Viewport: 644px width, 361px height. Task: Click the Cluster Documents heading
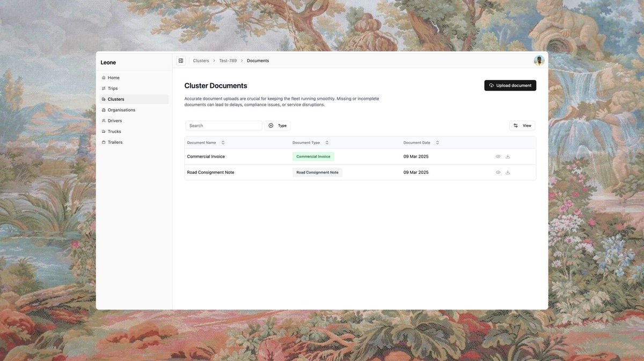[216, 86]
